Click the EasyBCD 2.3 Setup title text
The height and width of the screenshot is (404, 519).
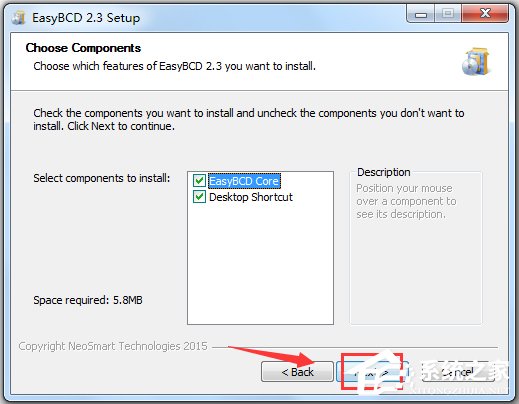86,18
